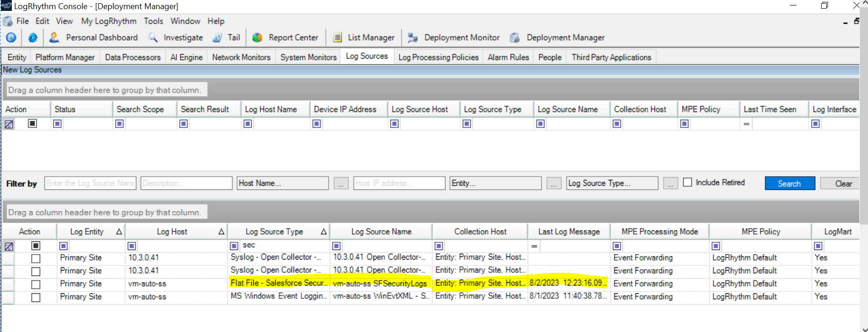Screen dimensions: 868x332
Task: Click the Personal Dashboard toolbar icon
Action: [54, 38]
